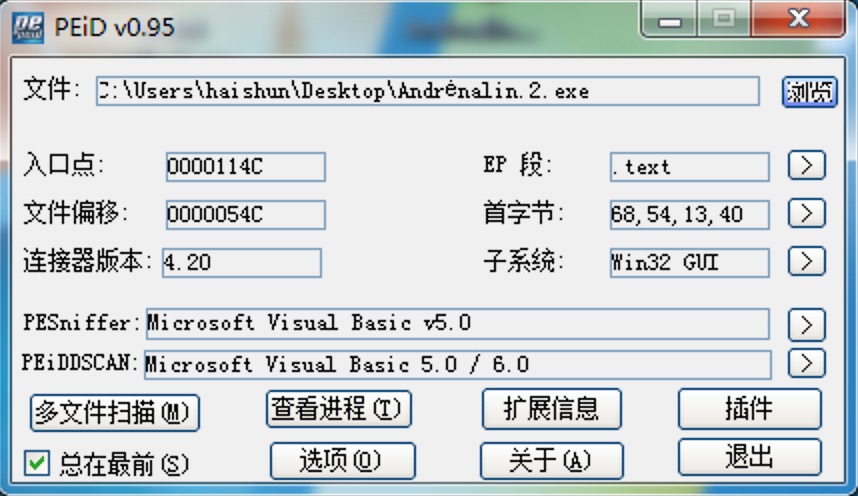Minimize the PEiD window
Screen dimensions: 858x496
click(669, 20)
